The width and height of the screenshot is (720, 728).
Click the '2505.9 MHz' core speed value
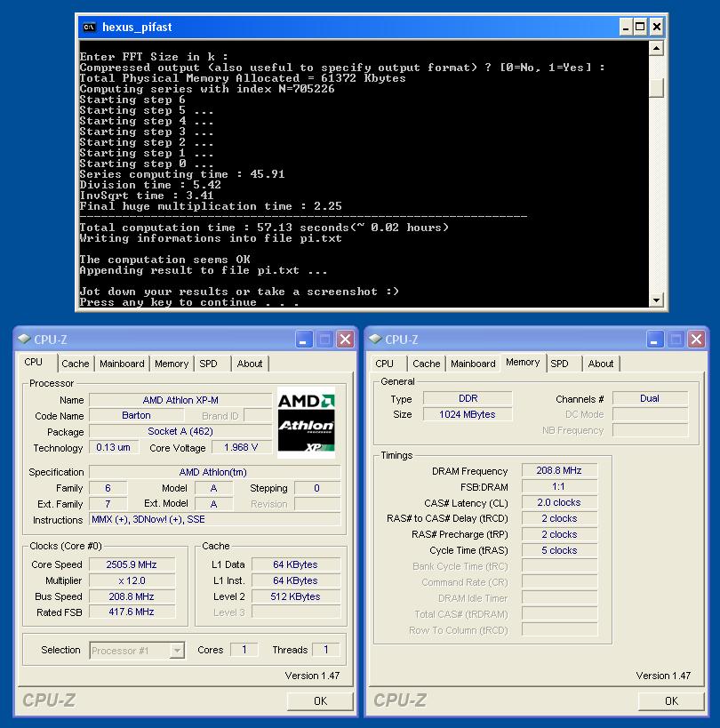click(132, 564)
